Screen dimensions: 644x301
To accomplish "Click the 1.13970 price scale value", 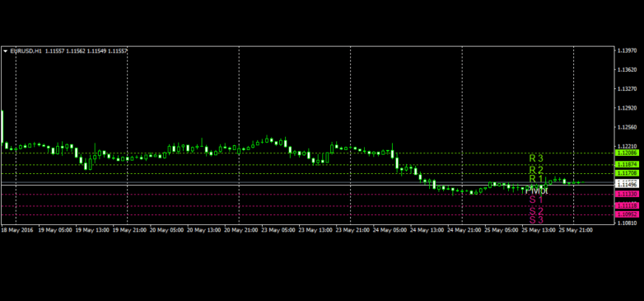I will (627, 50).
